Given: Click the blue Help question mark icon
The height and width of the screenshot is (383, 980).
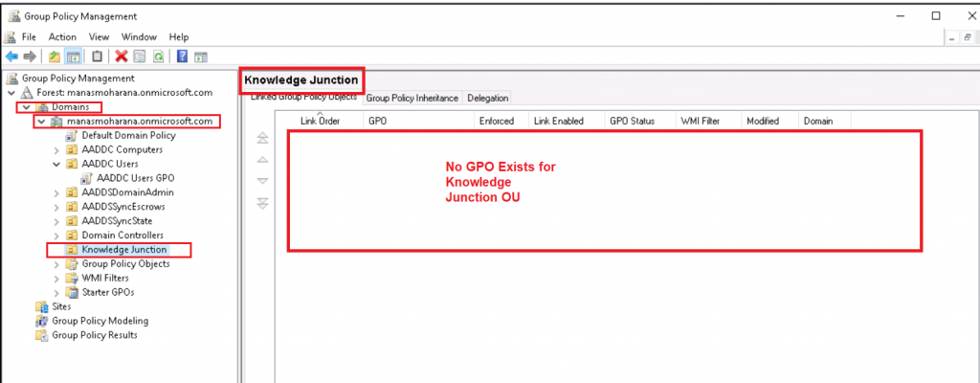Looking at the screenshot, I should click(x=182, y=56).
